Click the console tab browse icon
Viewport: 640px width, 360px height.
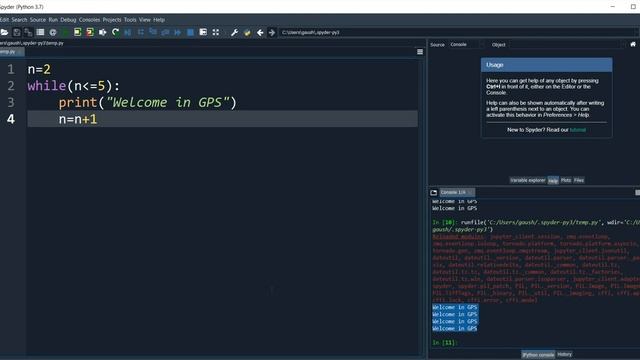click(x=433, y=192)
